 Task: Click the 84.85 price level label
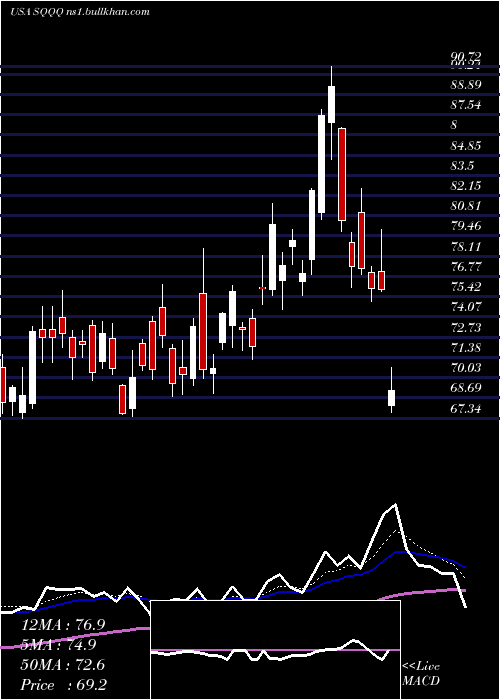click(x=466, y=145)
